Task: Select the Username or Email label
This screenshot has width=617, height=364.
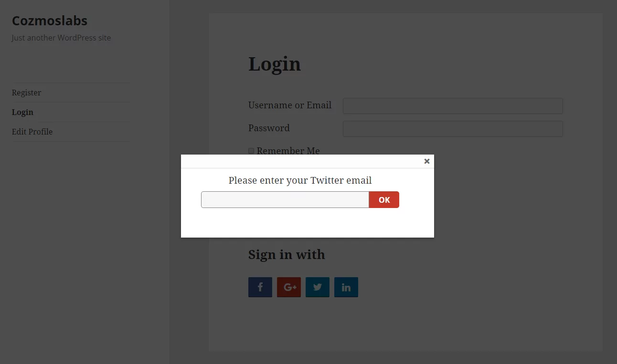Action: 290,105
